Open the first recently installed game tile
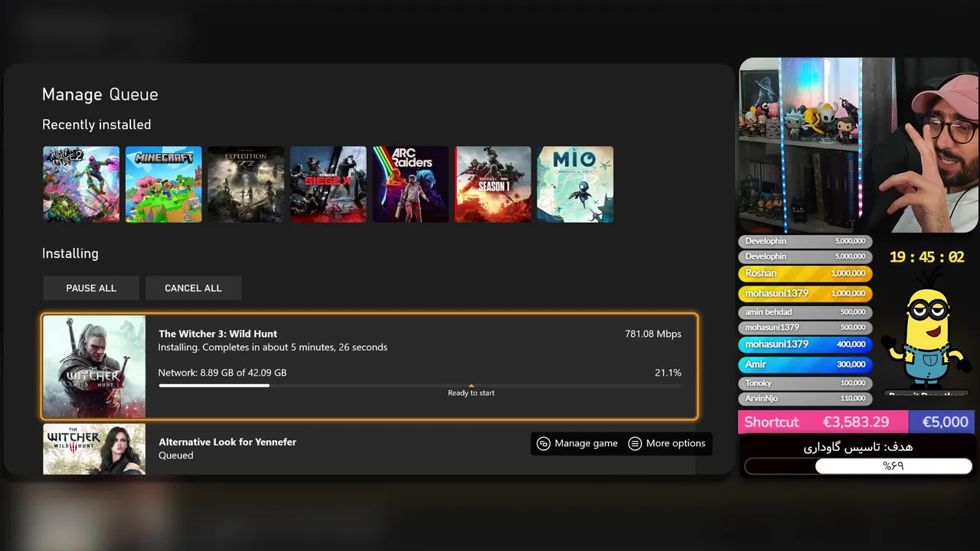 pos(81,184)
